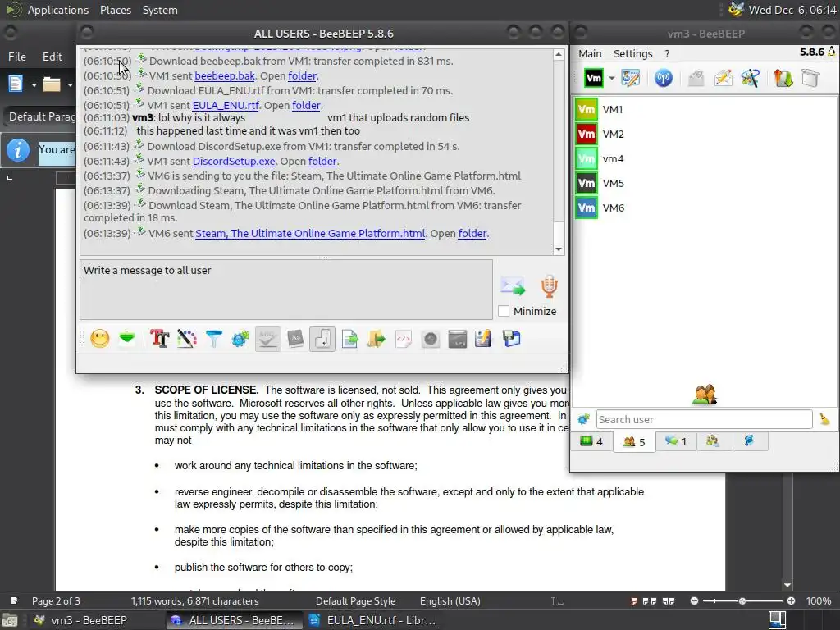
Task: Click the save chat floppy with pencil icon
Action: 483,339
